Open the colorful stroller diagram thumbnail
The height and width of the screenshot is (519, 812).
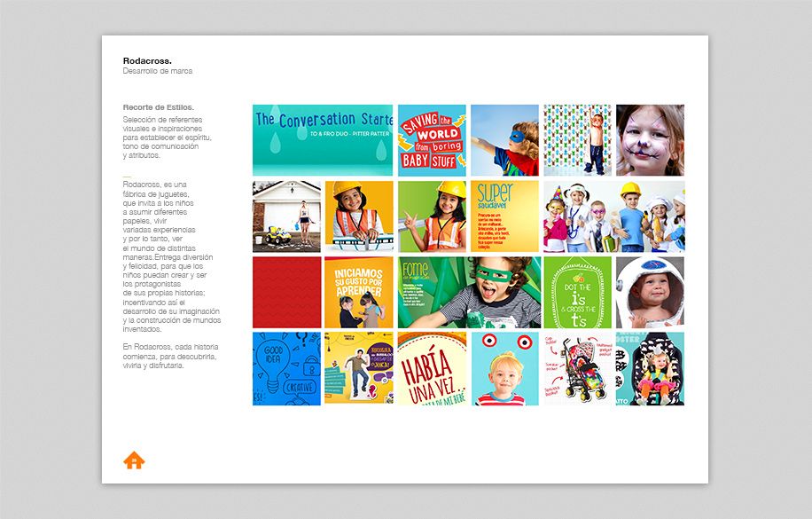[577, 369]
